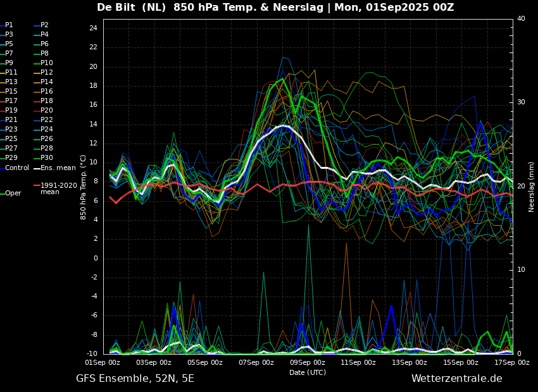Click the 14 temperature tick label
The image size is (538, 392).
click(93, 125)
